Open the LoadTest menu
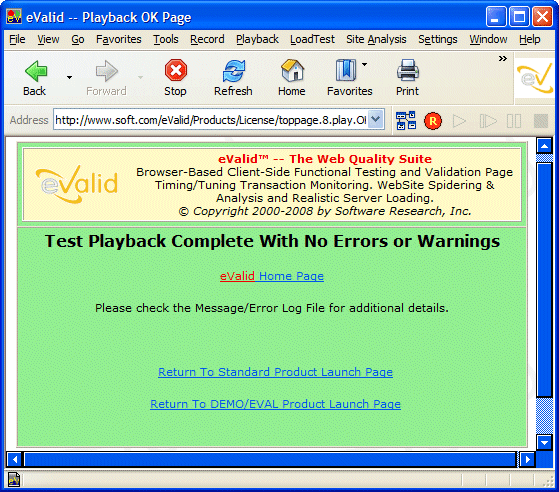Screen dimensions: 559x492 [312, 39]
